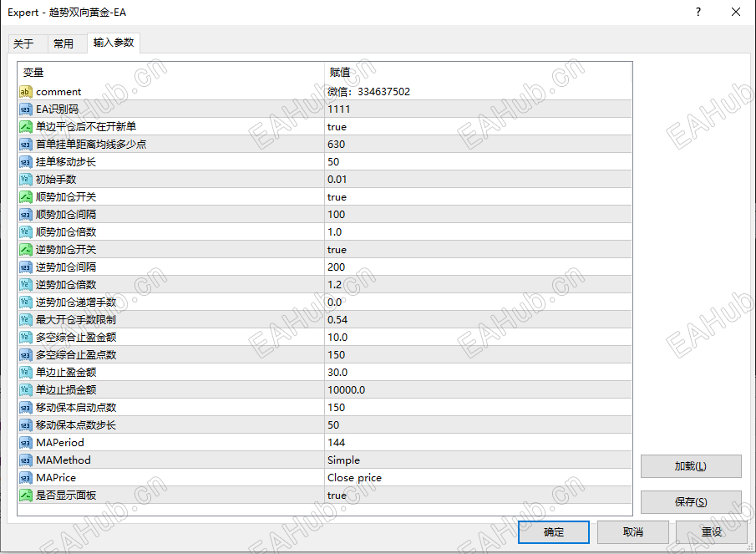Click the 最大开仓手数限制 value 0.54
This screenshot has width=756, height=554.
337,320
